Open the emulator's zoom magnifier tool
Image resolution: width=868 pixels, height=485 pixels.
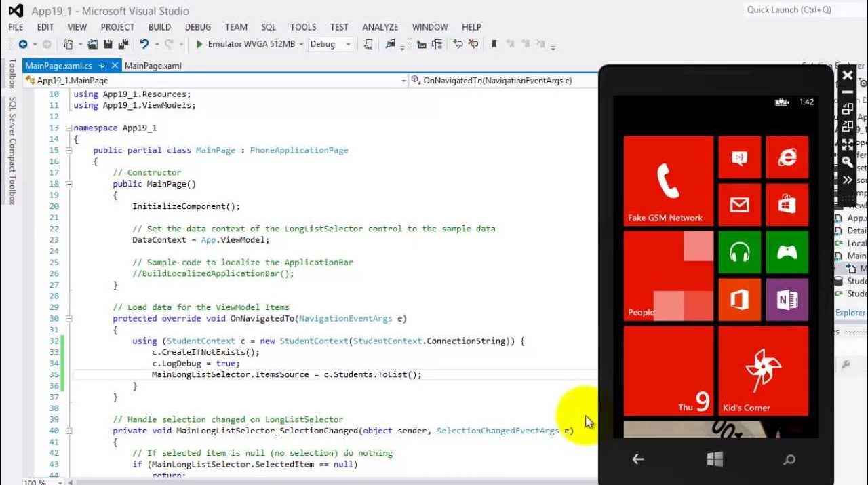847,162
